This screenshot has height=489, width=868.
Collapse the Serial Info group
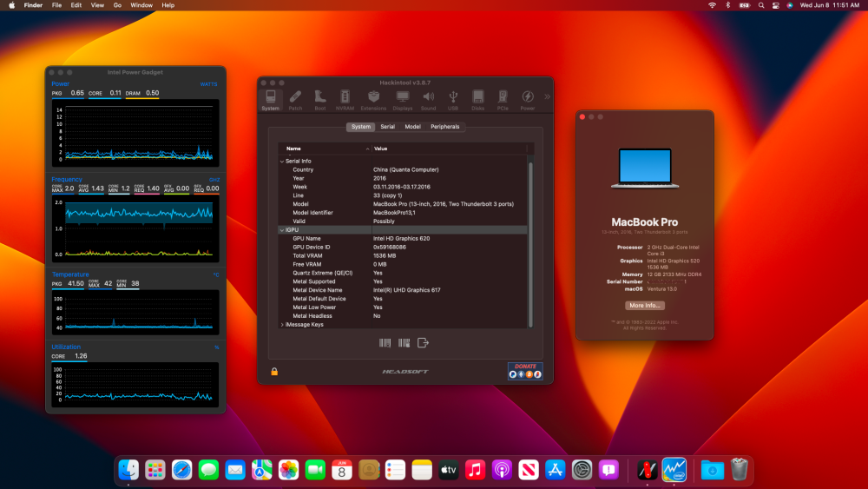click(282, 162)
